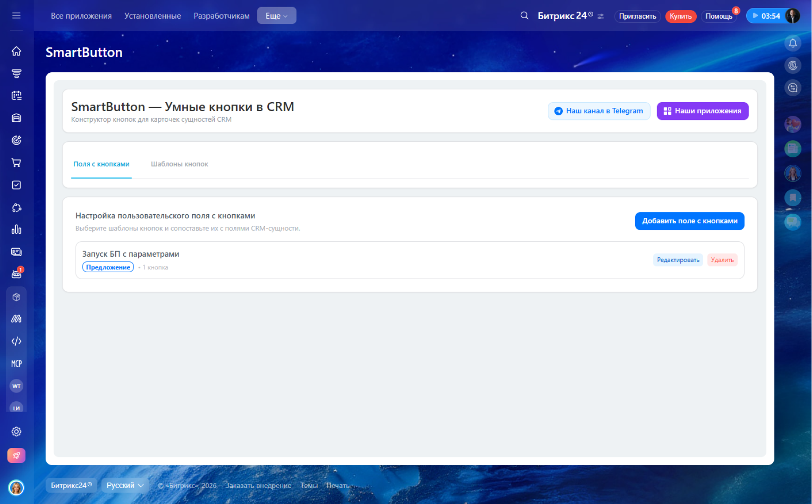812x504 pixels.
Task: Open the bookmark icon in right panel
Action: (793, 198)
